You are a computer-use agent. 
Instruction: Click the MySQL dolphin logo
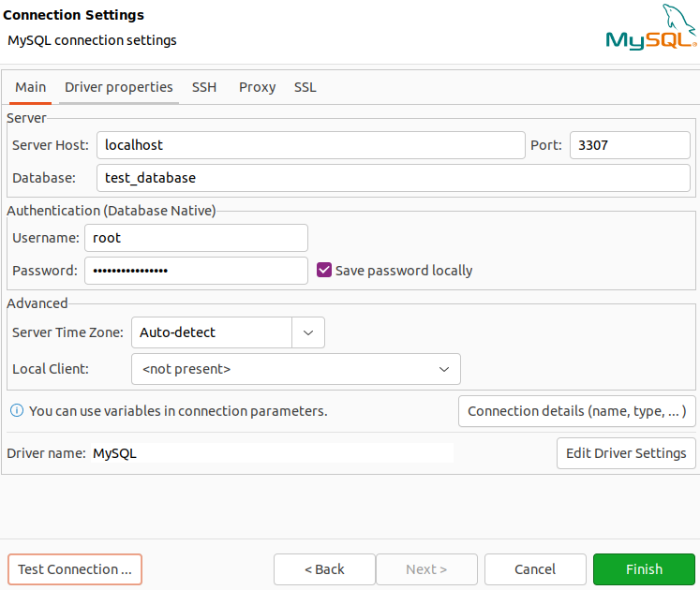(x=650, y=28)
